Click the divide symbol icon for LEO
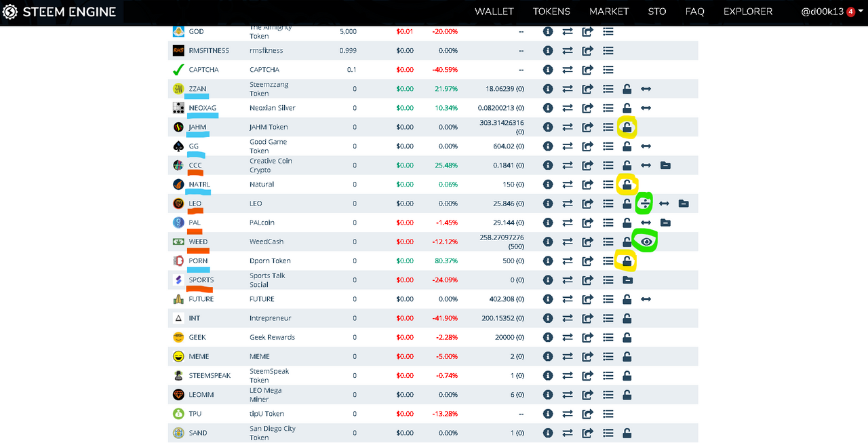Image resolution: width=868 pixels, height=443 pixels. [x=645, y=204]
